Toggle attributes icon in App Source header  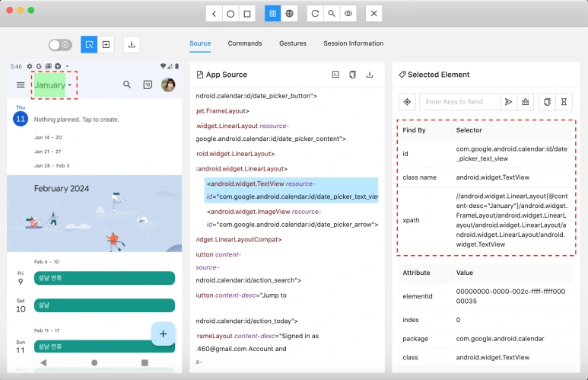tap(335, 75)
